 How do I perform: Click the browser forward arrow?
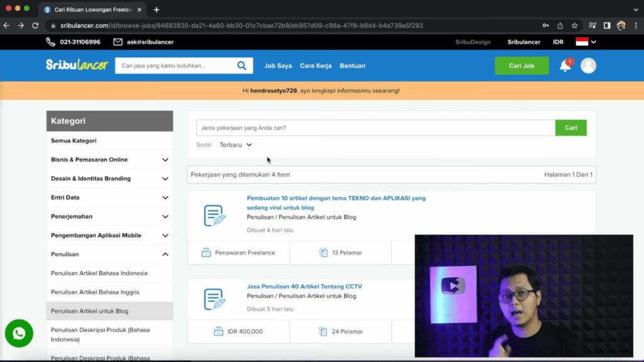coord(21,25)
